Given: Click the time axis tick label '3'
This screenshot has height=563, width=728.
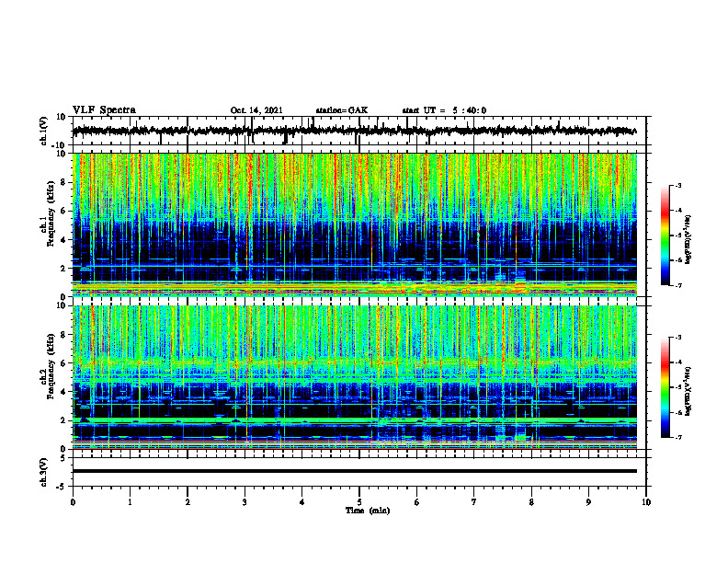Looking at the screenshot, I should point(245,502).
